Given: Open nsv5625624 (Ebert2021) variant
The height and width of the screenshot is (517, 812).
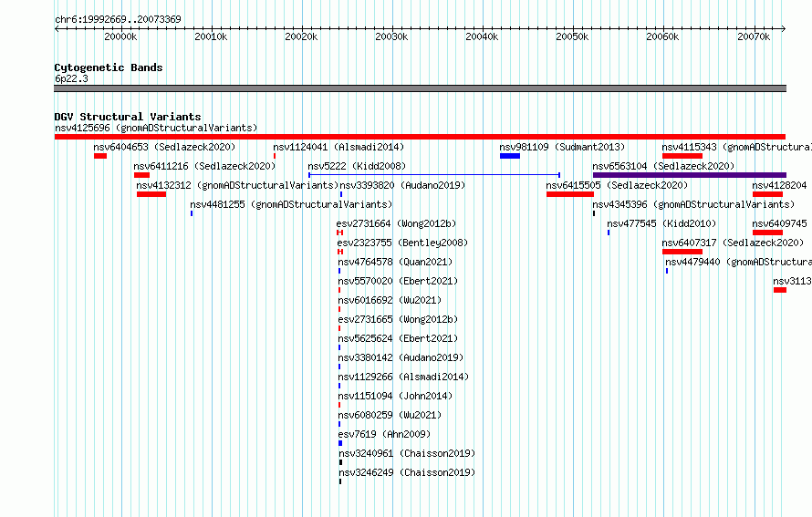Looking at the screenshot, I should pyautogui.click(x=398, y=338).
